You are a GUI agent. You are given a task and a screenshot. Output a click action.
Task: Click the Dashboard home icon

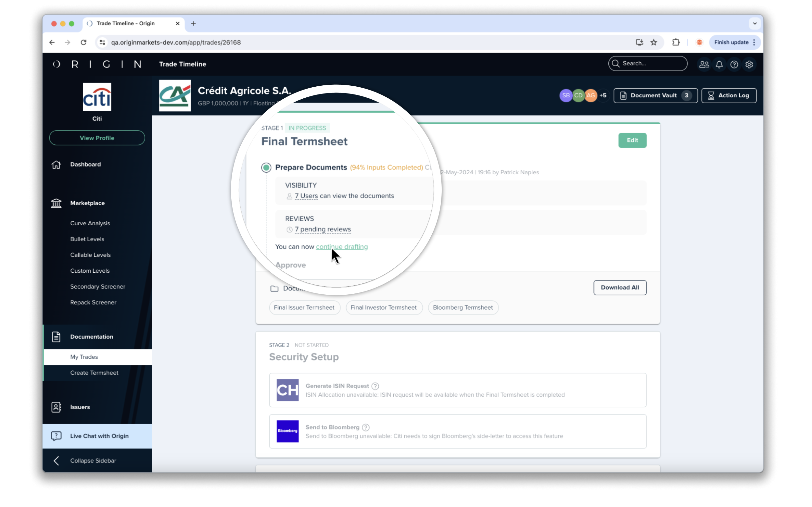[x=56, y=164]
